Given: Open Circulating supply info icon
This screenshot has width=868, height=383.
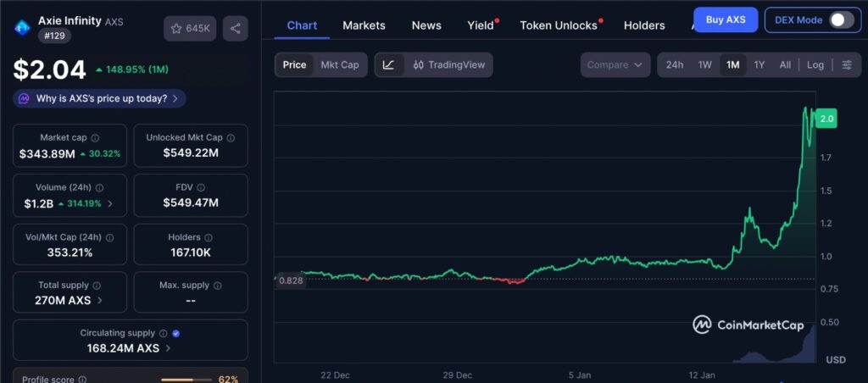Looking at the screenshot, I should [x=164, y=333].
